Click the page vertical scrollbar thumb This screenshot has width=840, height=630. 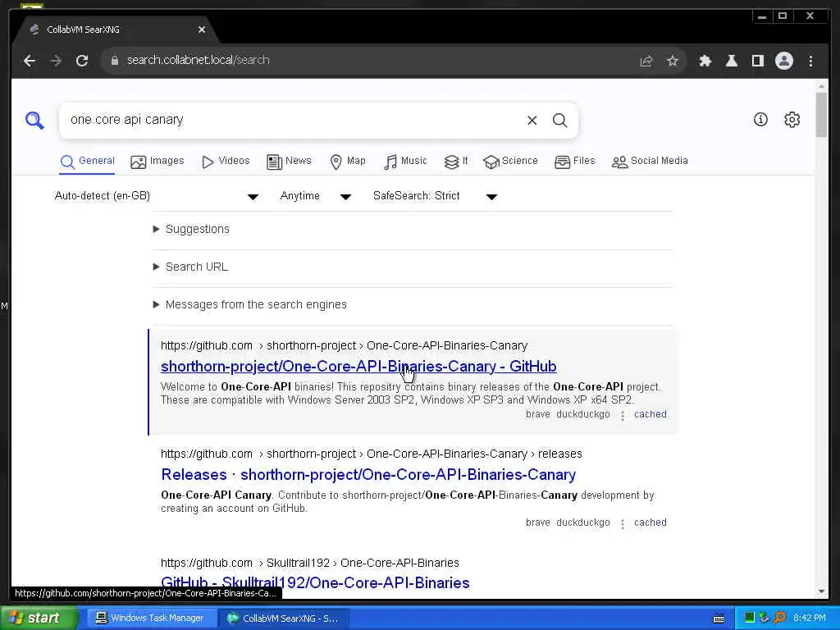click(x=821, y=115)
